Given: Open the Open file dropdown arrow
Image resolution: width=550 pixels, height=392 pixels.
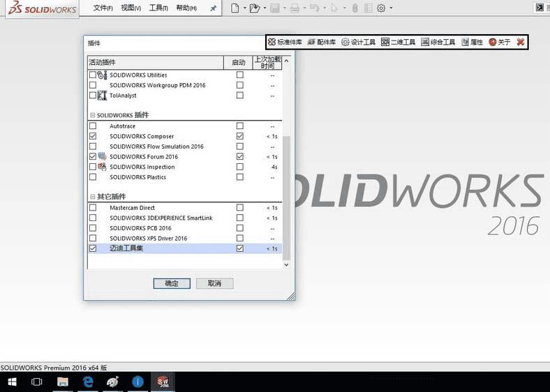Looking at the screenshot, I should click(265, 8).
